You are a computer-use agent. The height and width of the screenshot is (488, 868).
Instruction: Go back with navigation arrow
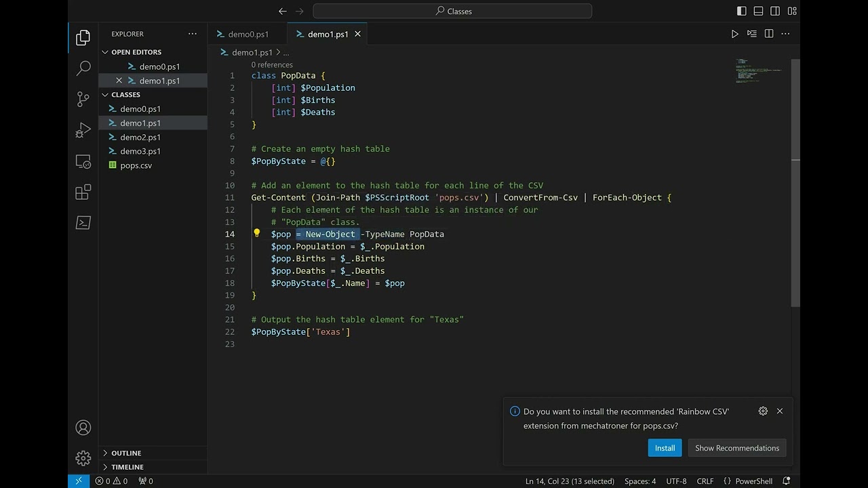283,11
